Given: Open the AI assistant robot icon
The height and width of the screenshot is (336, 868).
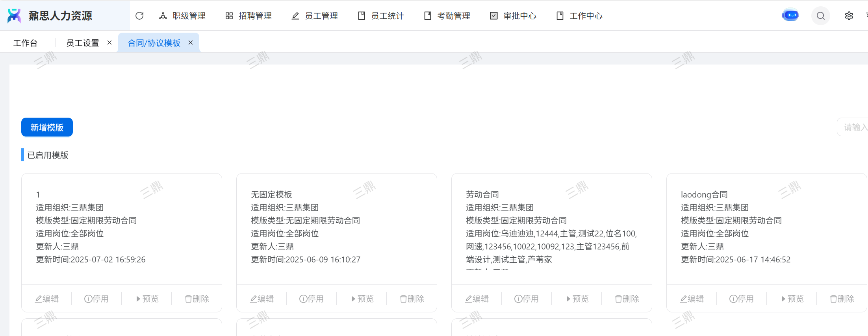Looking at the screenshot, I should pos(790,15).
